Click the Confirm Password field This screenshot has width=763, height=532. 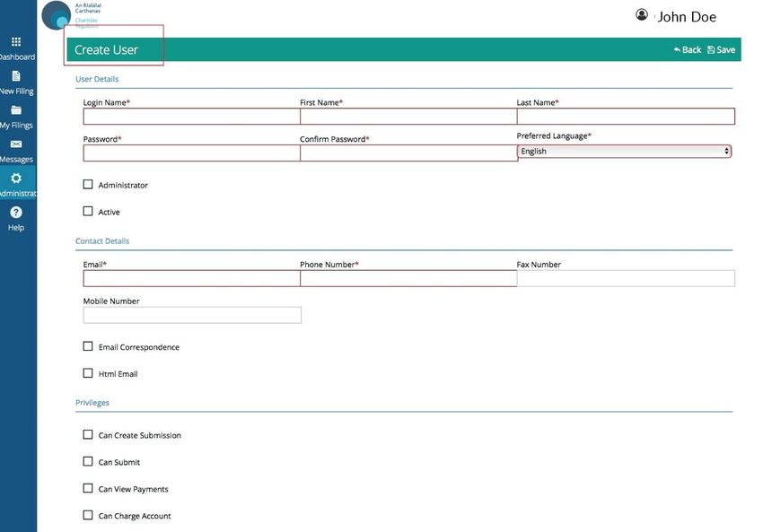tap(408, 153)
